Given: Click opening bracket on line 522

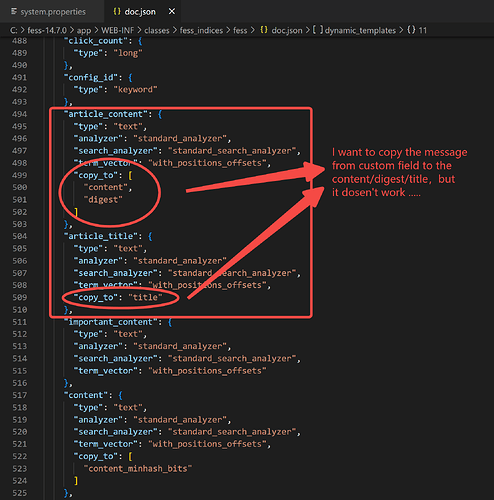Looking at the screenshot, I should 130,456.
